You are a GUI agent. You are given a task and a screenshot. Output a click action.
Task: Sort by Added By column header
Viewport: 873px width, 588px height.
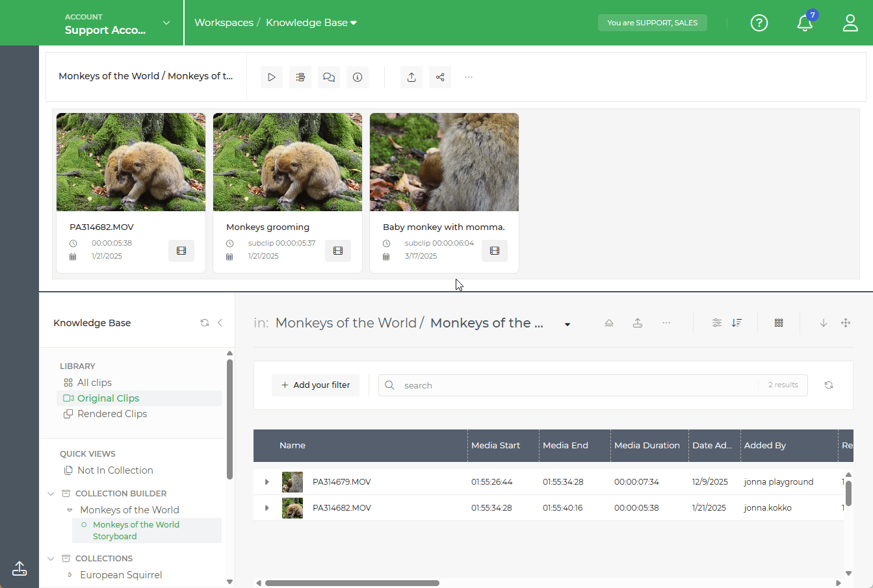[765, 446]
